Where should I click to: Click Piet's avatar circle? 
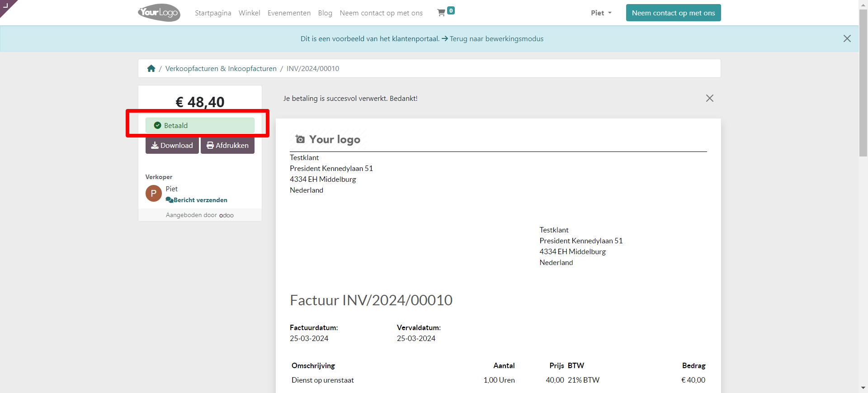pyautogui.click(x=154, y=194)
